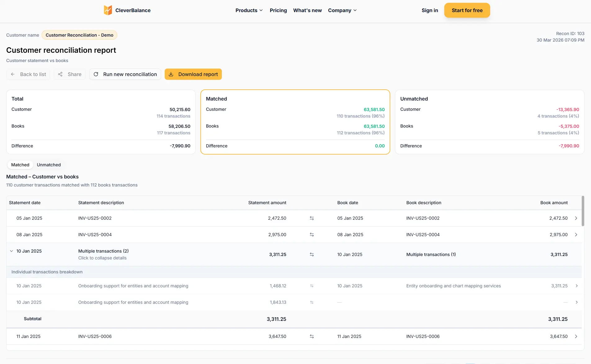
Task: Click the total customer amount 50,215.60
Action: 180,110
